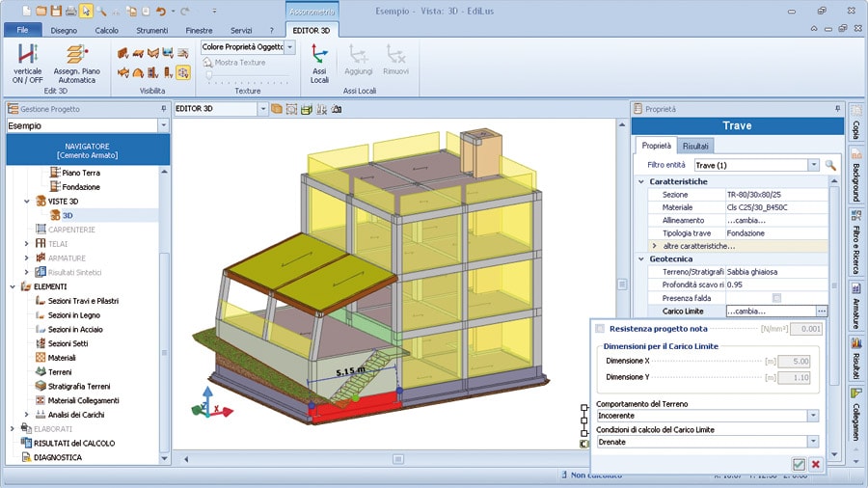Toggle verticale ON / OFF button
Viewport: 868px width, 488px height.
28,64
